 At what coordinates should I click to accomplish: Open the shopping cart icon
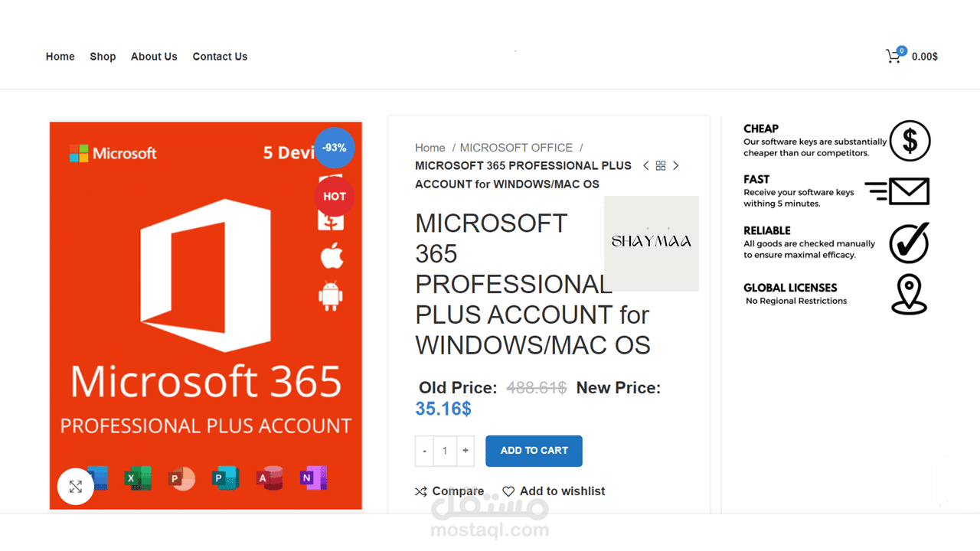[893, 56]
